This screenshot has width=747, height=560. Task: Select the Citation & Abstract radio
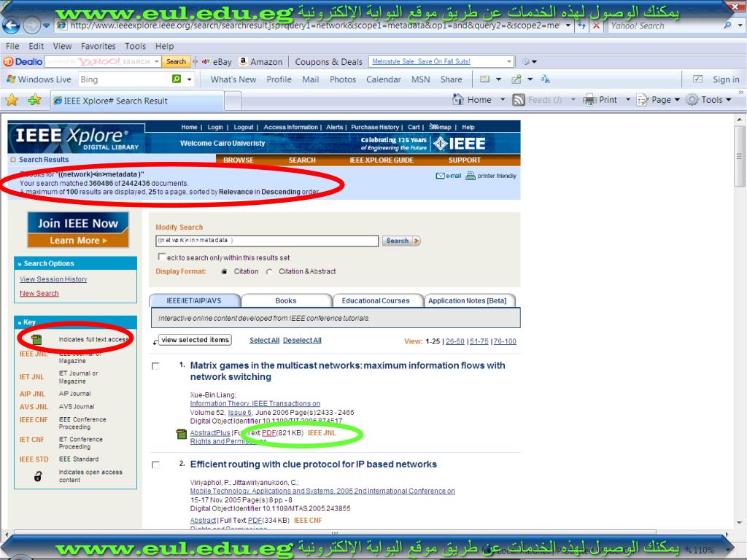pyautogui.click(x=269, y=271)
